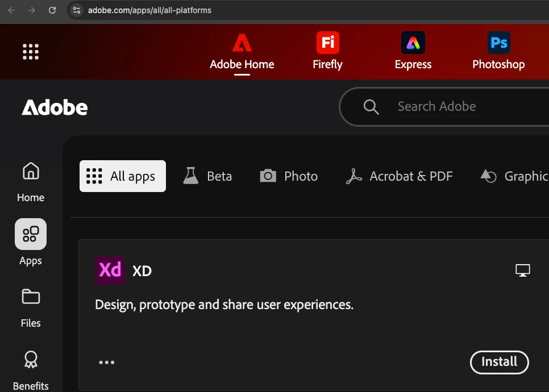
Task: Launch Photoshop from the top bar
Action: 498,52
